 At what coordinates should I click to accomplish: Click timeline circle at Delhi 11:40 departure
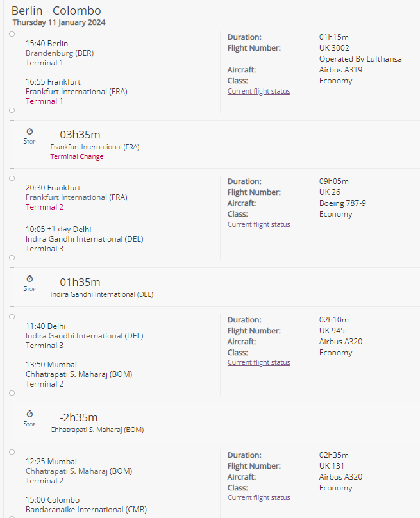point(12,317)
